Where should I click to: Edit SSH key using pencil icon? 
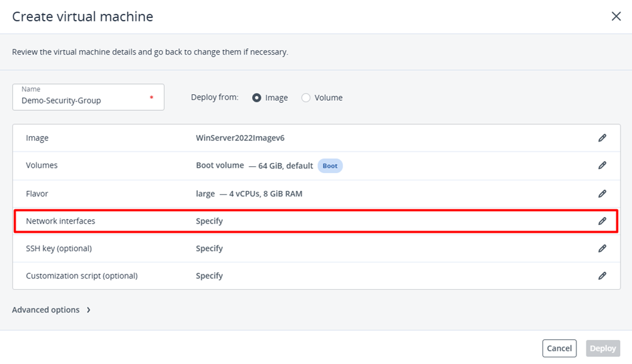602,248
